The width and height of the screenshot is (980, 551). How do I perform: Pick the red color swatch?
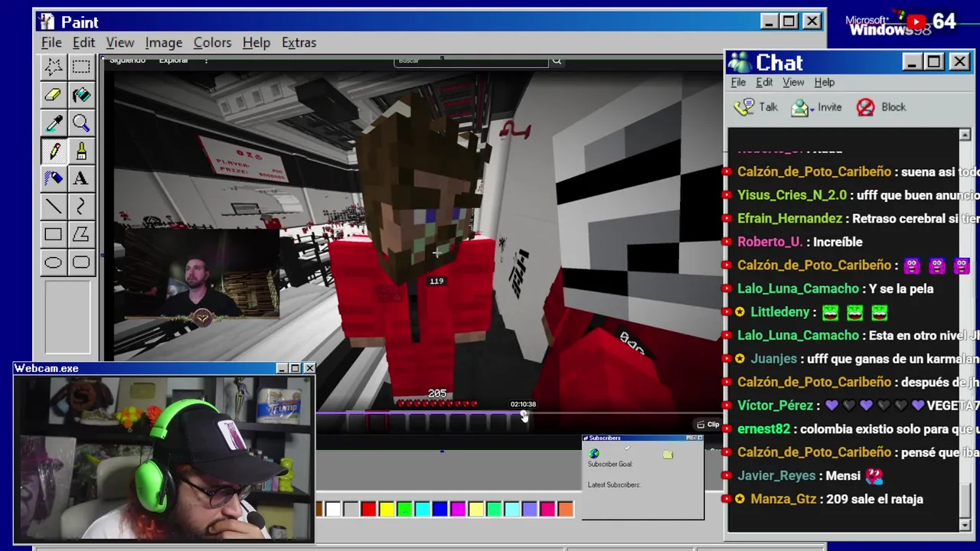pyautogui.click(x=369, y=509)
